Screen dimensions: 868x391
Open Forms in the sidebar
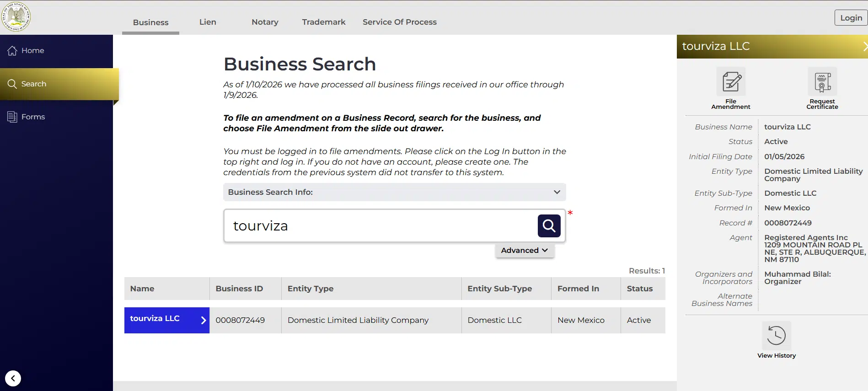(33, 117)
